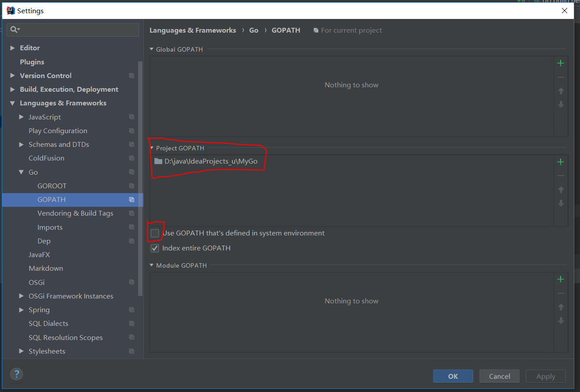The image size is (580, 392).
Task: Click the Go breadcrumb
Action: tap(254, 30)
